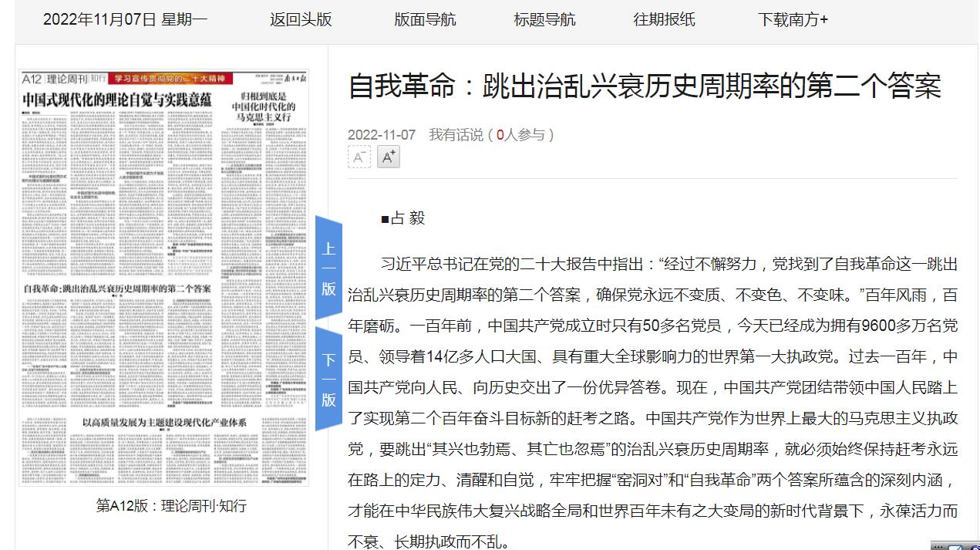Go to next page (下一版)
The height and width of the screenshot is (550, 980).
pyautogui.click(x=329, y=380)
